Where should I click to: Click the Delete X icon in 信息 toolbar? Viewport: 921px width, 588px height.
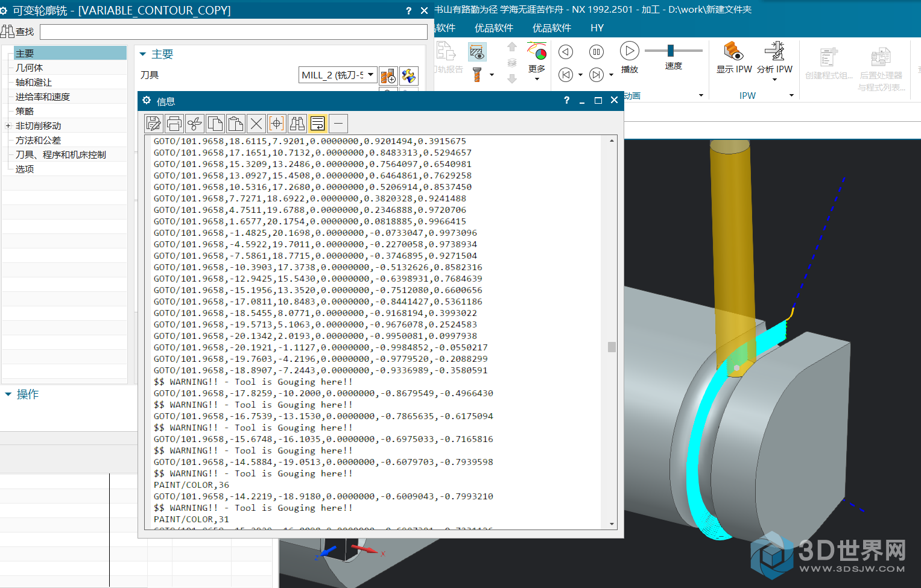[x=256, y=124]
